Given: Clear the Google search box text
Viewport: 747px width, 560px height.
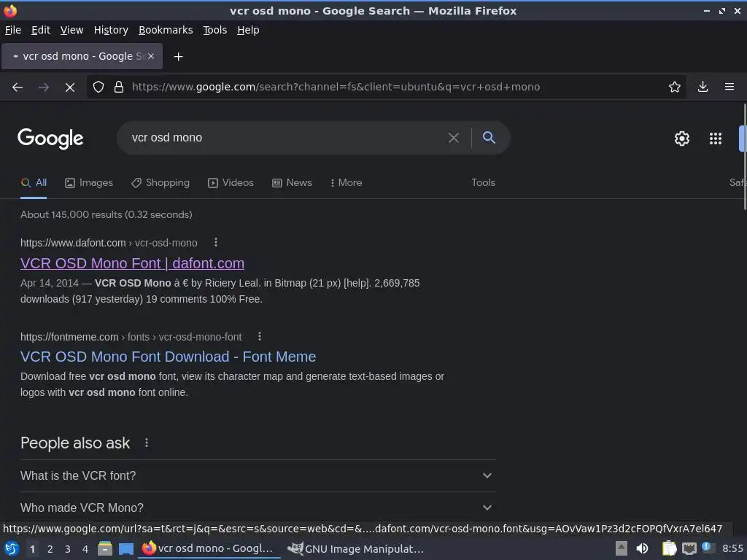Looking at the screenshot, I should pyautogui.click(x=454, y=138).
